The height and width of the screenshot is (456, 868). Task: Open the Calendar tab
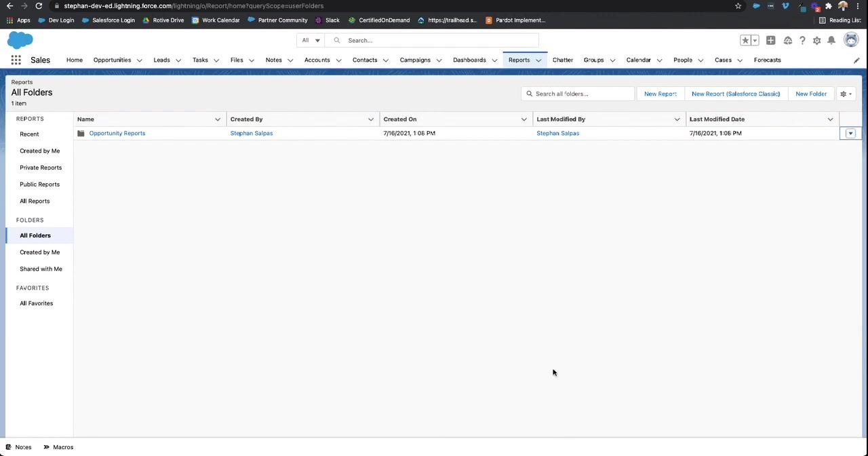click(638, 60)
